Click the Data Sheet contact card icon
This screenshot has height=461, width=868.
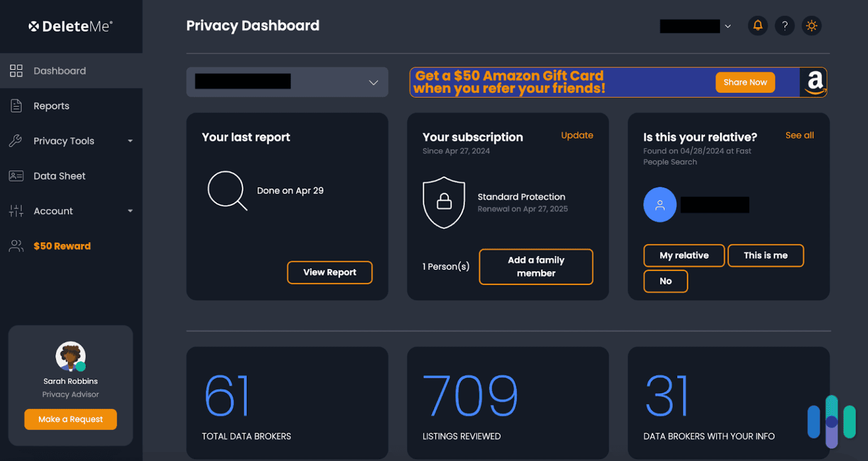click(16, 176)
